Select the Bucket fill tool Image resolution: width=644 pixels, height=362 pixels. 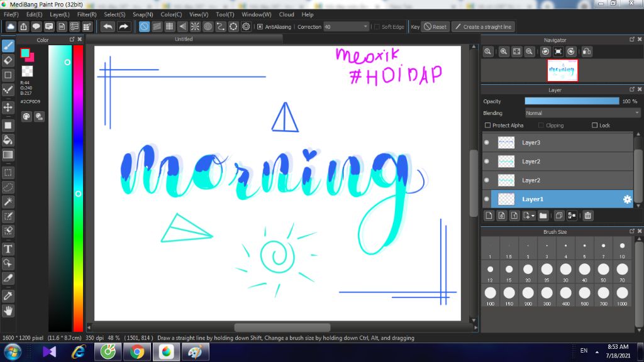coord(8,140)
